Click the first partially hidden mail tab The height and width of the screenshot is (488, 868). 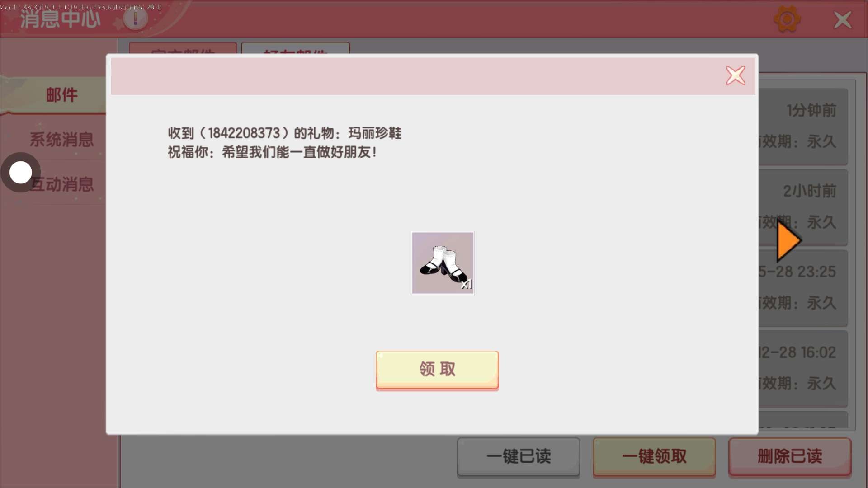click(183, 48)
